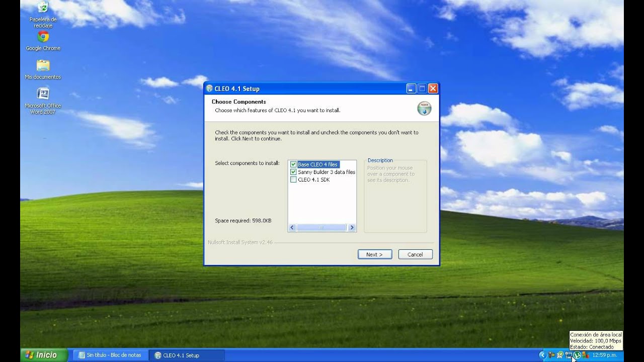This screenshot has width=644, height=362.
Task: Click the Cancel button
Action: click(x=415, y=254)
